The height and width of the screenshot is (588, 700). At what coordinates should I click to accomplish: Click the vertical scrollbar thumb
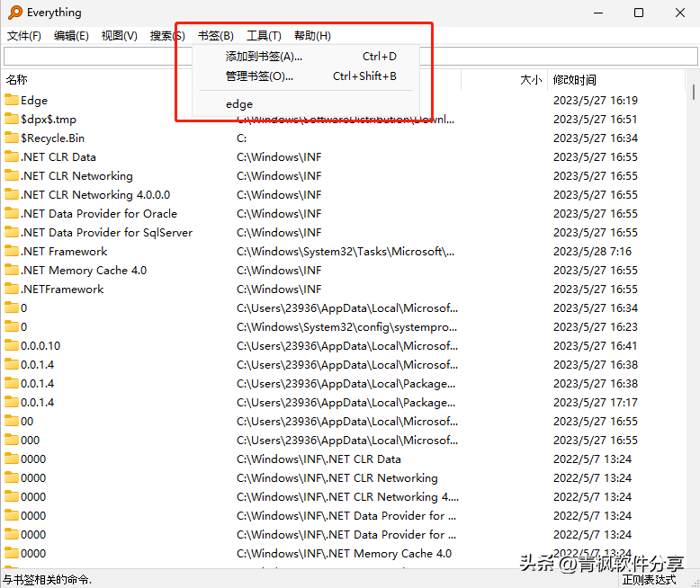pyautogui.click(x=694, y=92)
